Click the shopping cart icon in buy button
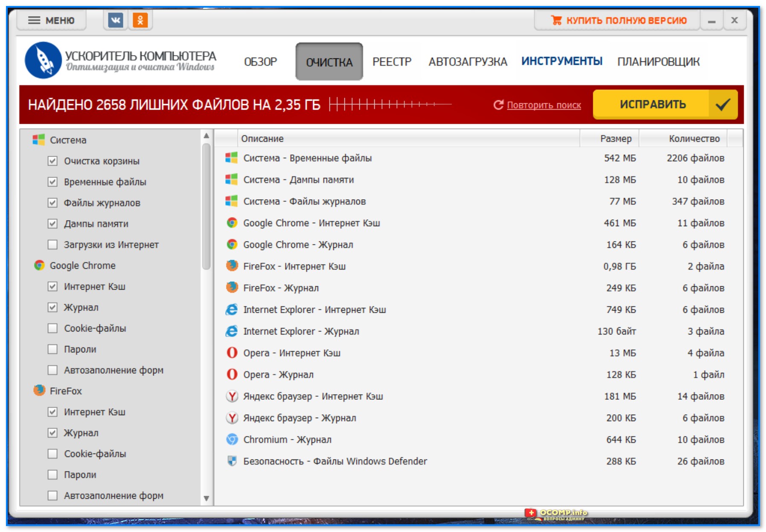This screenshot has height=532, width=766. point(556,20)
